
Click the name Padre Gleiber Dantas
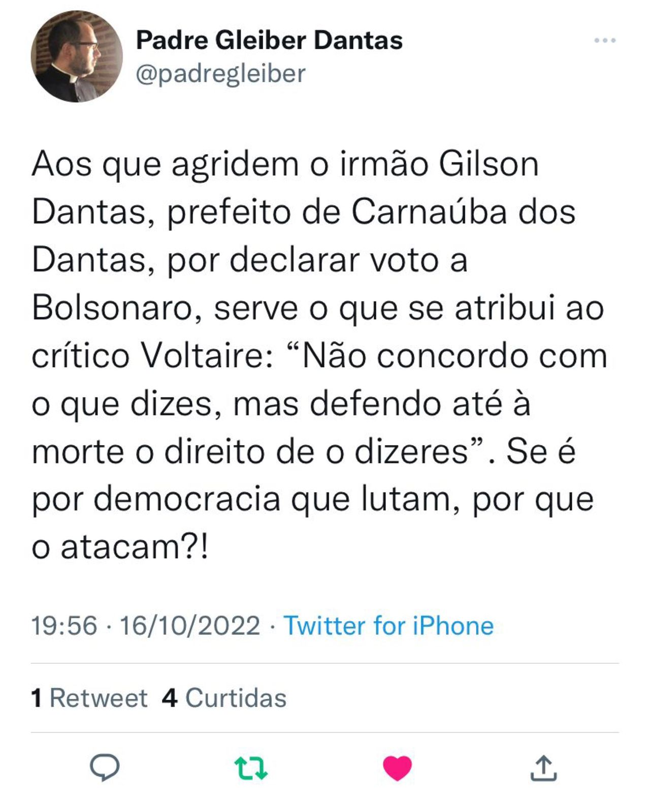(269, 40)
